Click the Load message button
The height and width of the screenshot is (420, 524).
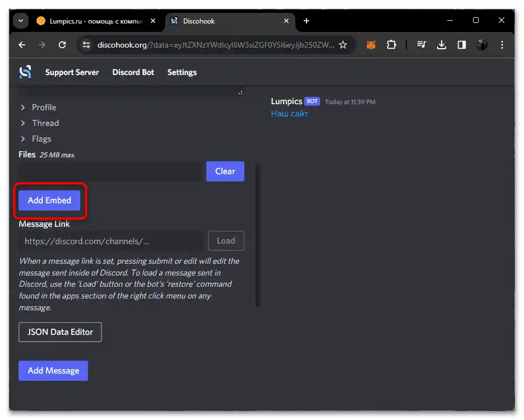(x=226, y=241)
